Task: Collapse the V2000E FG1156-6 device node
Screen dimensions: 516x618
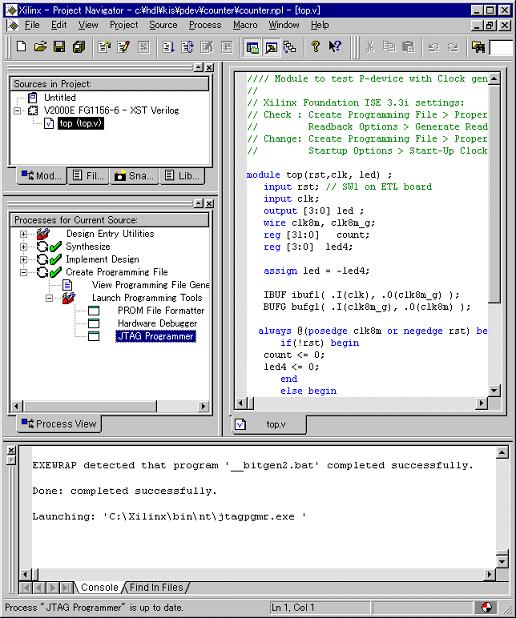Action: (x=18, y=111)
